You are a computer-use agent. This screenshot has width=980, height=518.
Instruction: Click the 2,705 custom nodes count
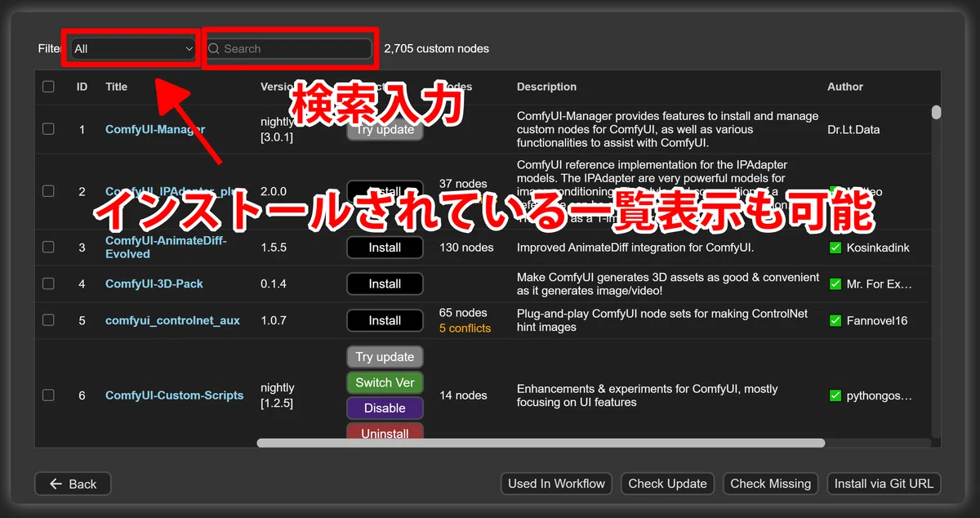[x=436, y=49]
